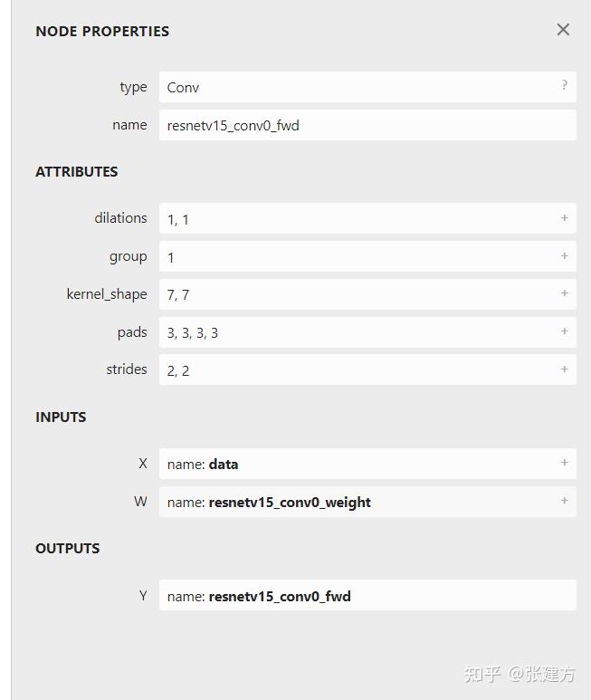Expand input X data details
The image size is (591, 700).
point(564,463)
